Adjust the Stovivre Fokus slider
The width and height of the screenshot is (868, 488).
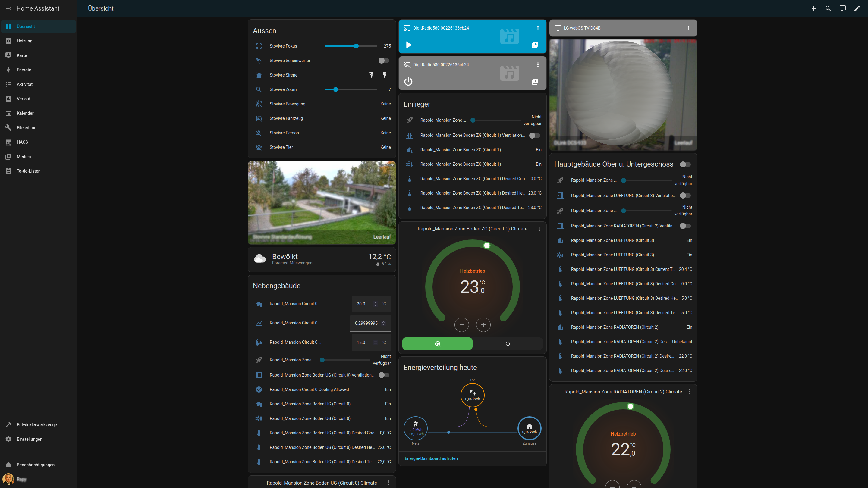pyautogui.click(x=356, y=46)
